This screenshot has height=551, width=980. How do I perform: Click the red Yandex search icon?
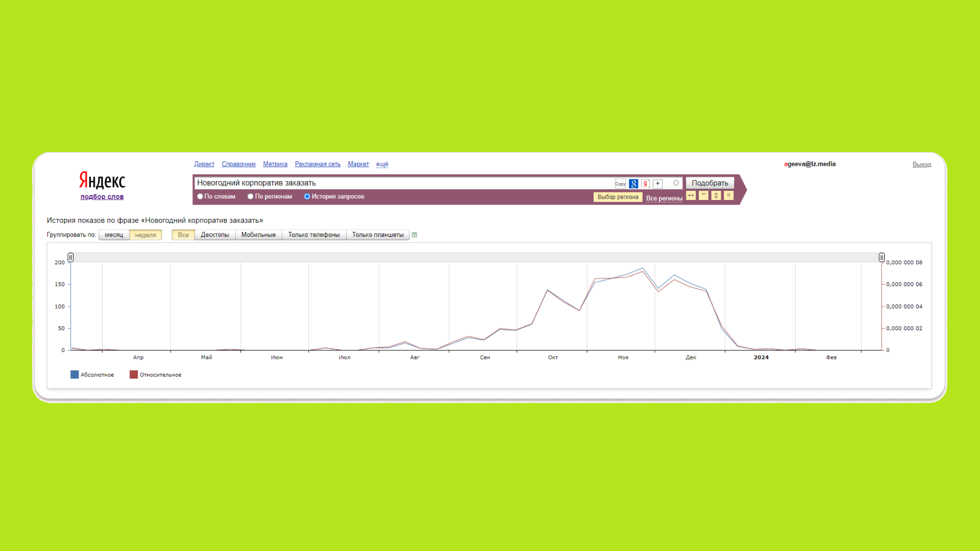646,184
